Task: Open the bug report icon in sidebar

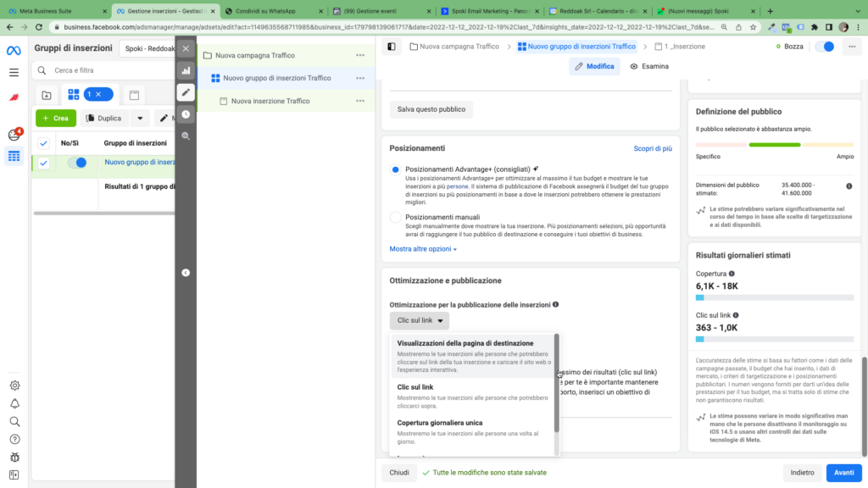Action: pyautogui.click(x=14, y=457)
